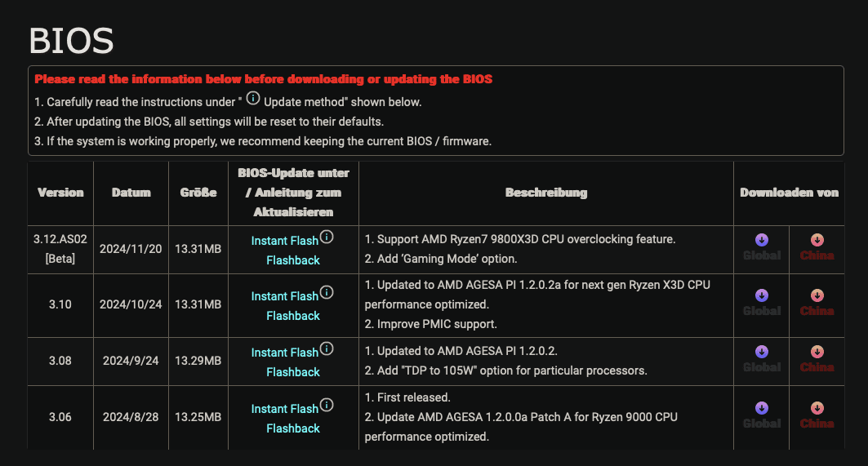Click the Beschreibung column header
The image size is (868, 466).
[546, 193]
